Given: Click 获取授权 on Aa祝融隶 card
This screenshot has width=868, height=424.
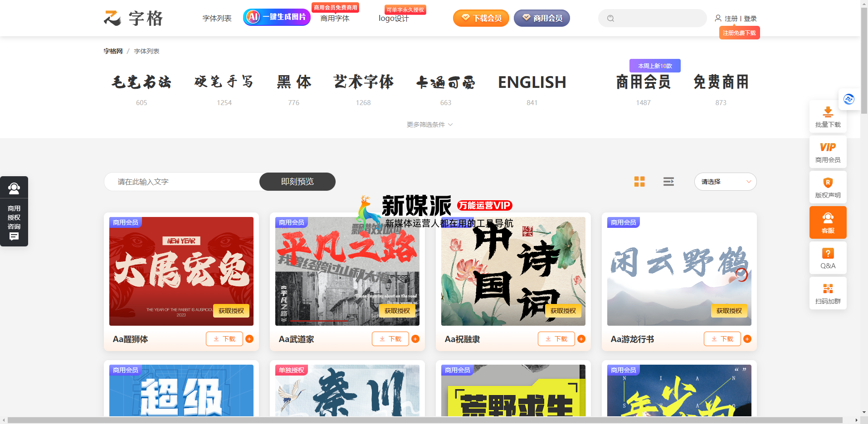Looking at the screenshot, I should click(x=563, y=311).
